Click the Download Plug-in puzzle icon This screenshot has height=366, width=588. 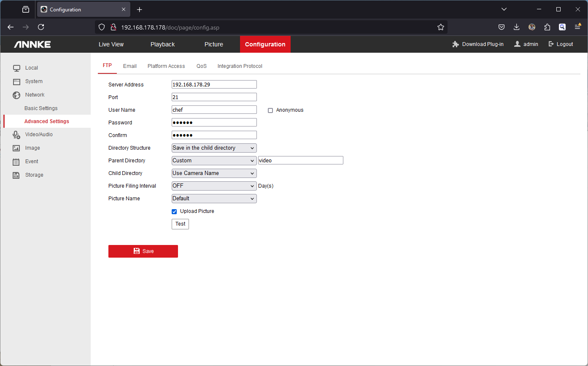click(x=455, y=44)
